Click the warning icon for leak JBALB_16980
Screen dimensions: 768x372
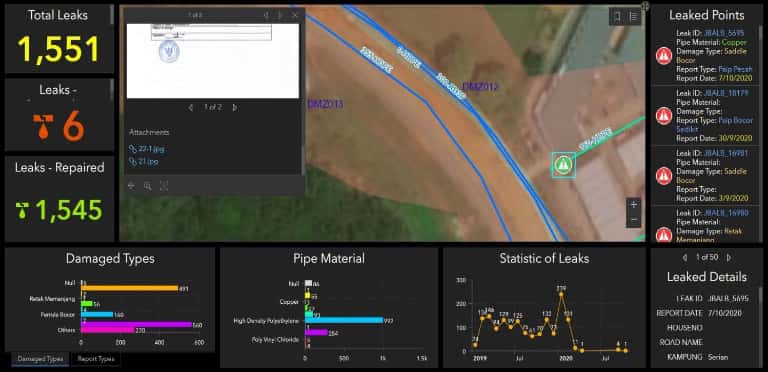(664, 235)
